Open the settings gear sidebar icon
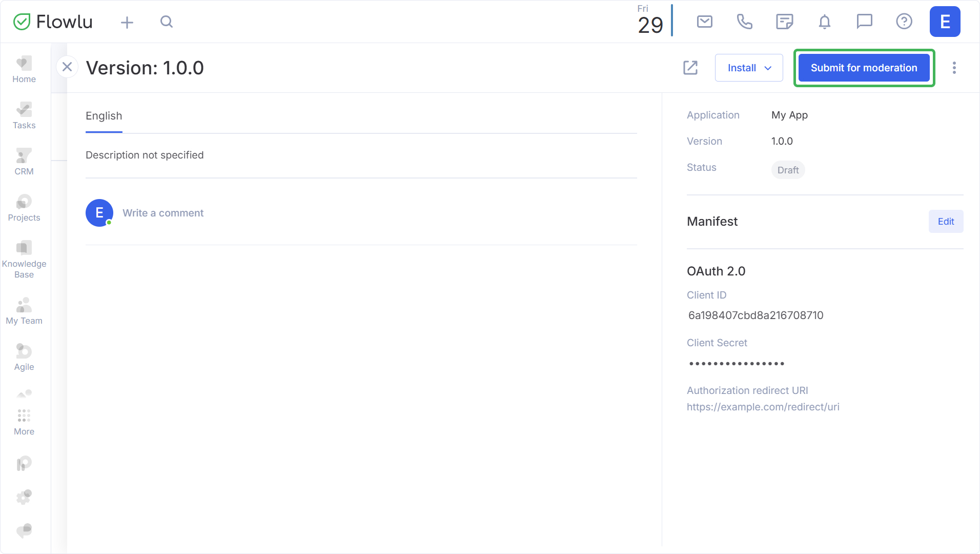Image resolution: width=980 pixels, height=554 pixels. tap(24, 497)
